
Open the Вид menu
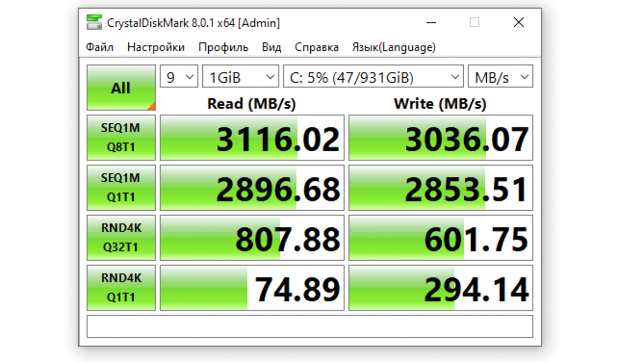tap(272, 47)
